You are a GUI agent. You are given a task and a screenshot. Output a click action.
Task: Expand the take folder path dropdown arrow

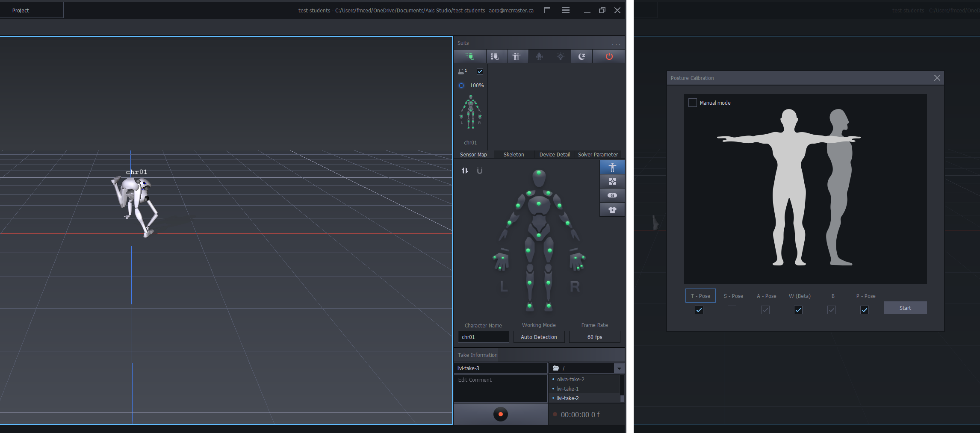click(x=619, y=368)
